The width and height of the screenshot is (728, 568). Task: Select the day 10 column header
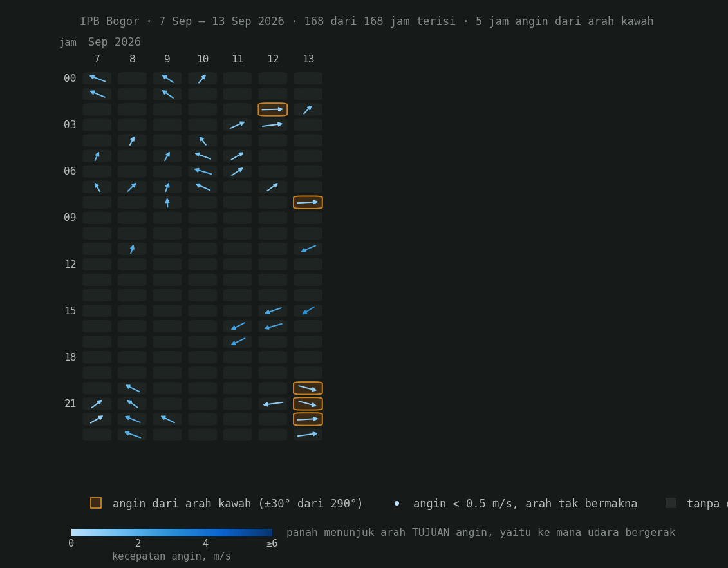(202, 59)
